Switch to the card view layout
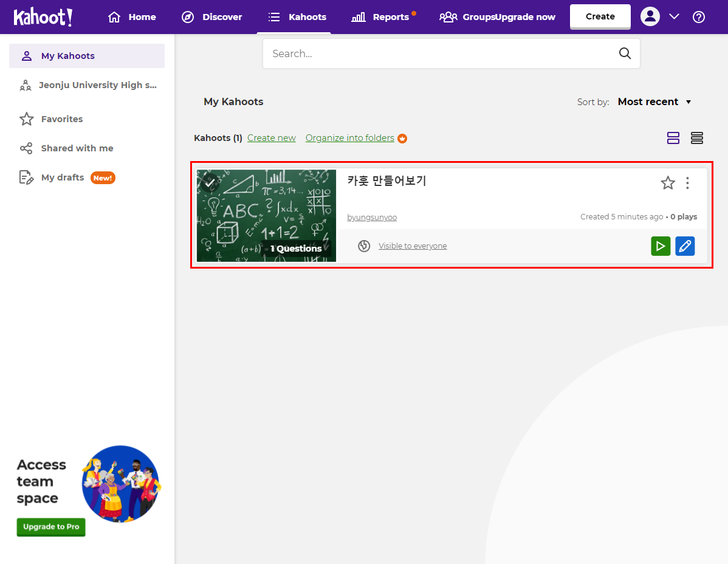Viewport: 728px width, 564px height. pos(673,138)
